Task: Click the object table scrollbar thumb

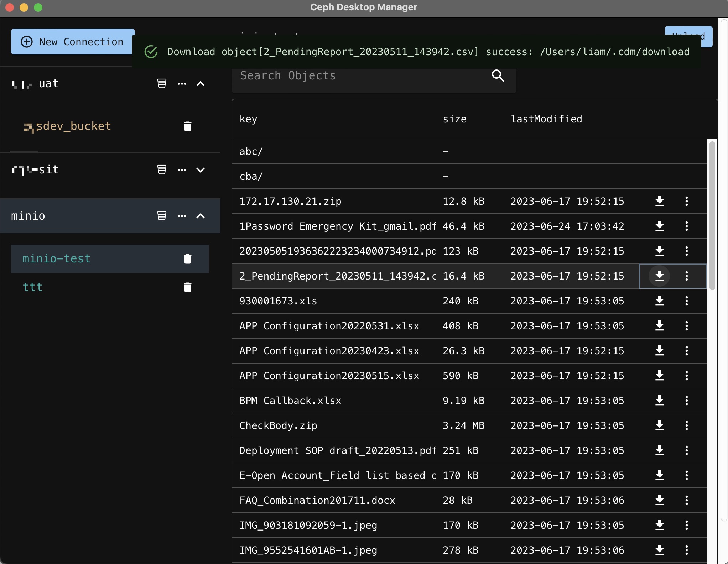Action: tap(712, 216)
